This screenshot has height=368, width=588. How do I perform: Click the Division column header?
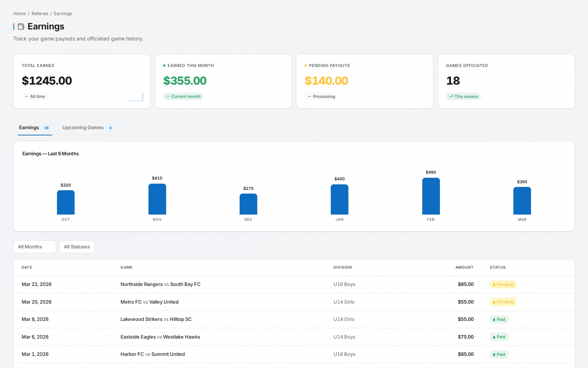click(x=343, y=268)
